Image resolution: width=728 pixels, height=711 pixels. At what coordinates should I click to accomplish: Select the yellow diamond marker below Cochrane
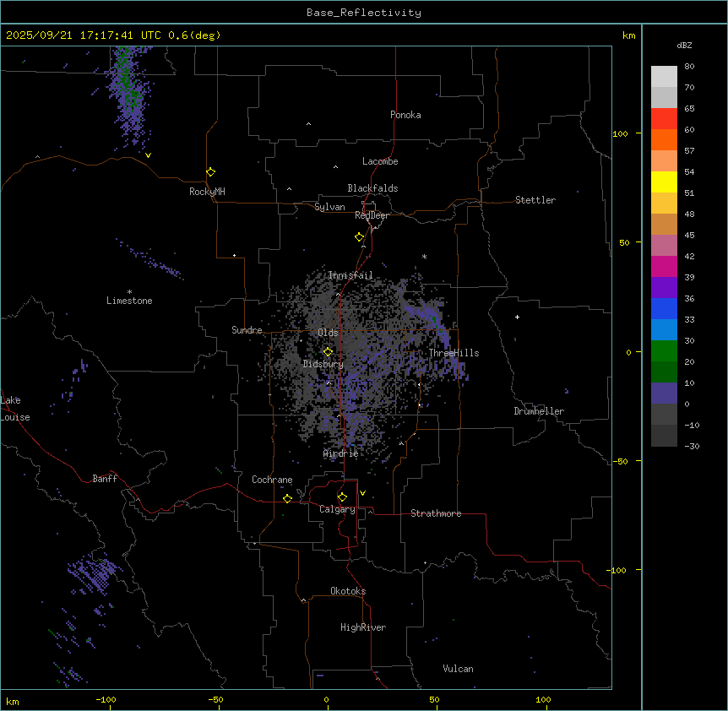click(287, 498)
